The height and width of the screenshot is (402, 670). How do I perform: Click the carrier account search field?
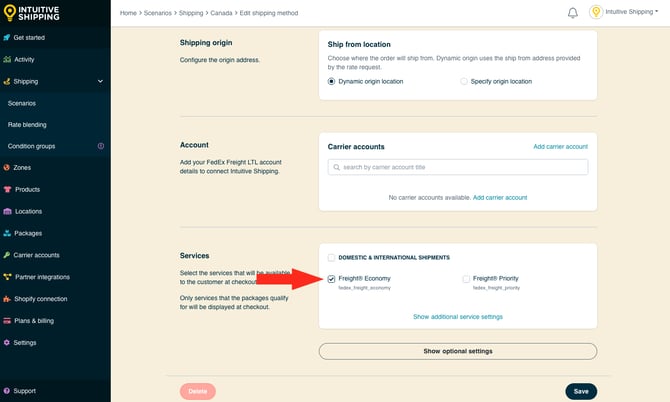tap(457, 166)
